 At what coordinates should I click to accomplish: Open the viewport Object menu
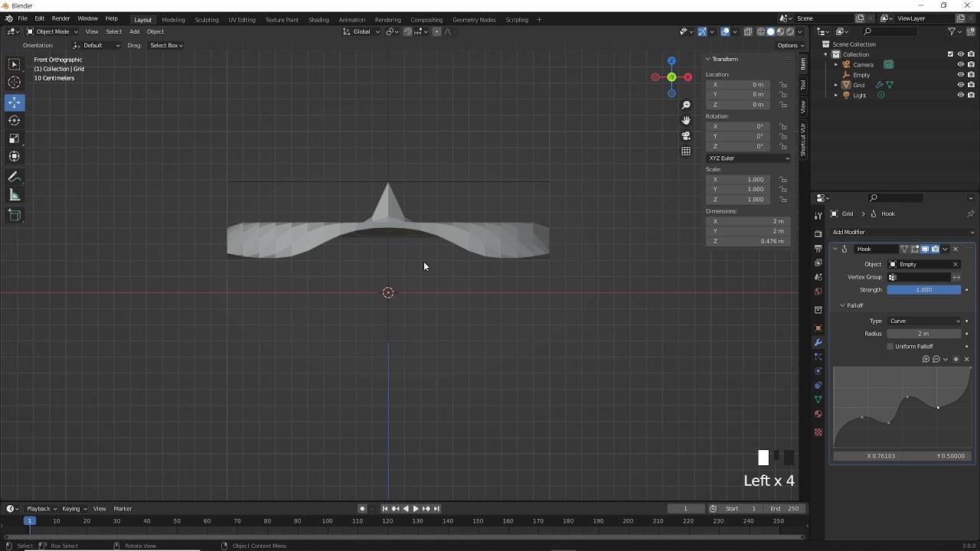(155, 31)
